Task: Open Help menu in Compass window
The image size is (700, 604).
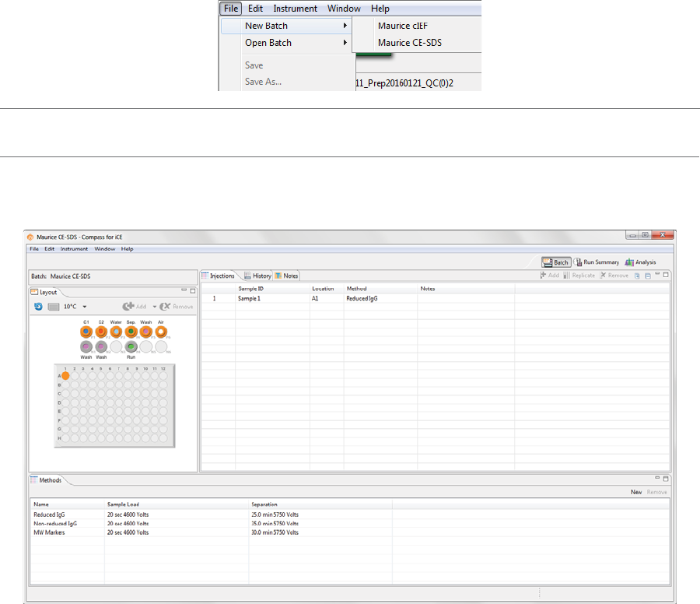Action: (127, 249)
